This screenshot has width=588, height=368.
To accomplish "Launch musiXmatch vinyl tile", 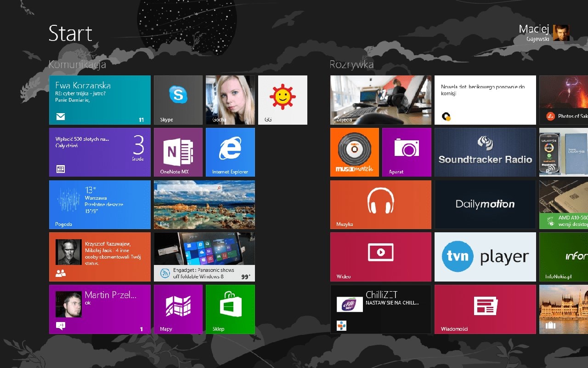I will point(355,152).
